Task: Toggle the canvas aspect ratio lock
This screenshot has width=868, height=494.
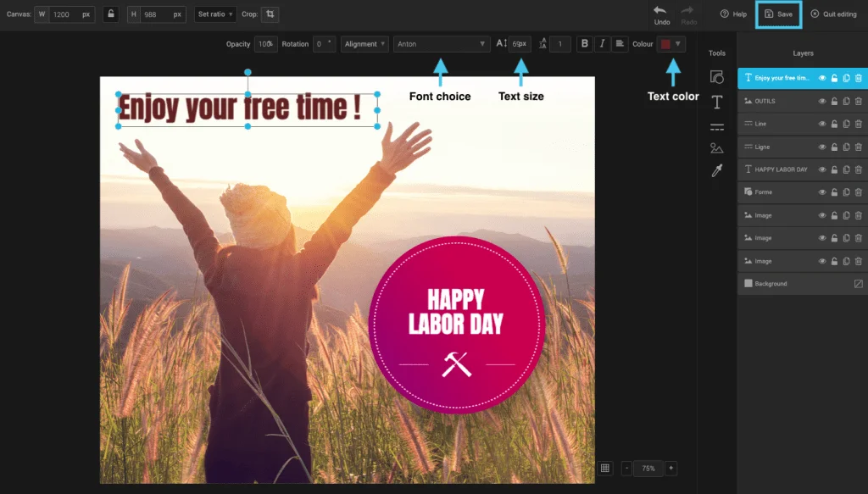Action: pos(111,14)
